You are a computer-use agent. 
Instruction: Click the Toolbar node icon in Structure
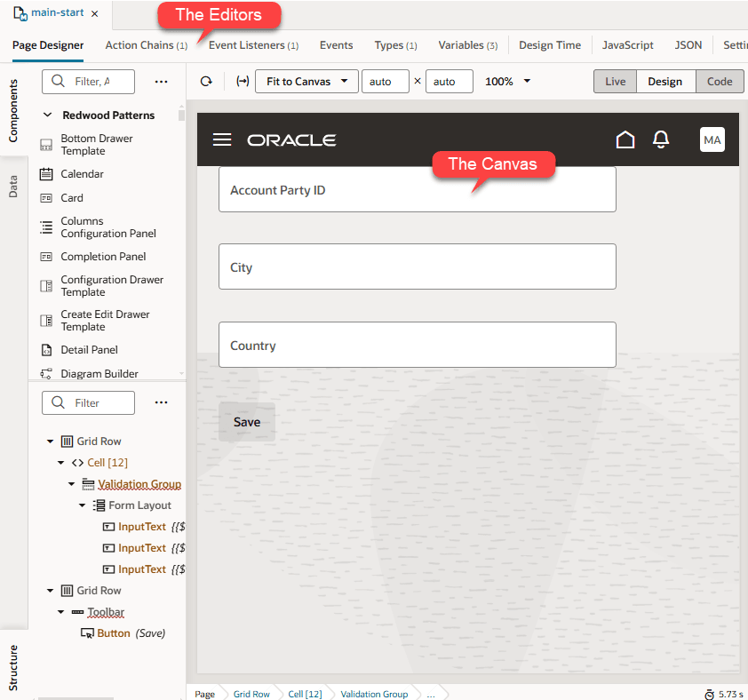pos(78,612)
